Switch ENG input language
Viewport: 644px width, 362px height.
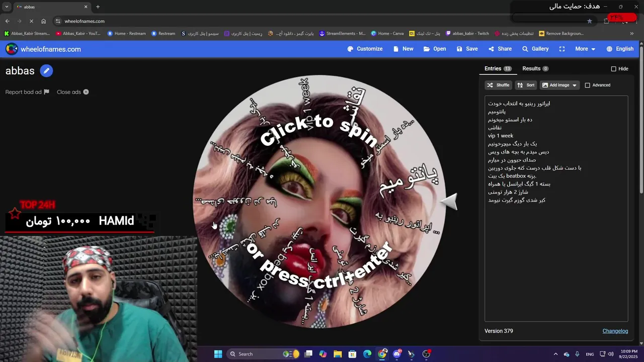[590, 354]
